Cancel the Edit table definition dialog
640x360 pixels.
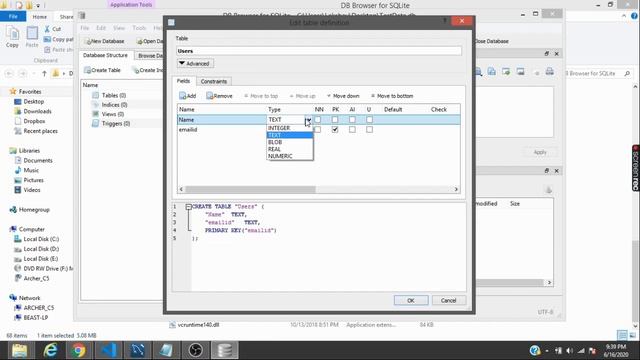pos(448,300)
